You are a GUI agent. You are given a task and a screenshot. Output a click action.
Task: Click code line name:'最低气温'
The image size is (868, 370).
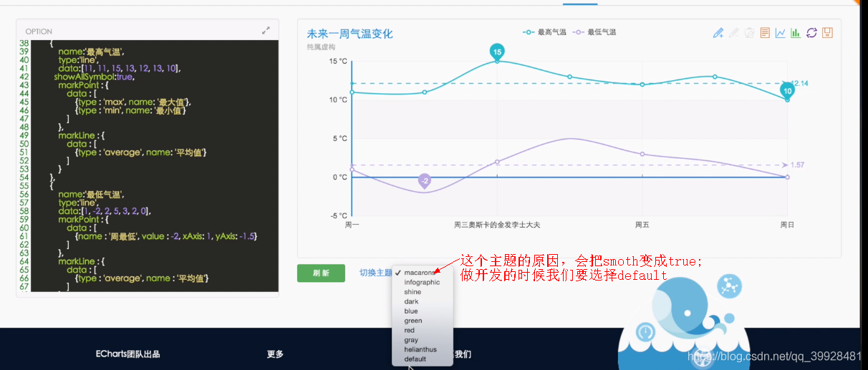[91, 194]
